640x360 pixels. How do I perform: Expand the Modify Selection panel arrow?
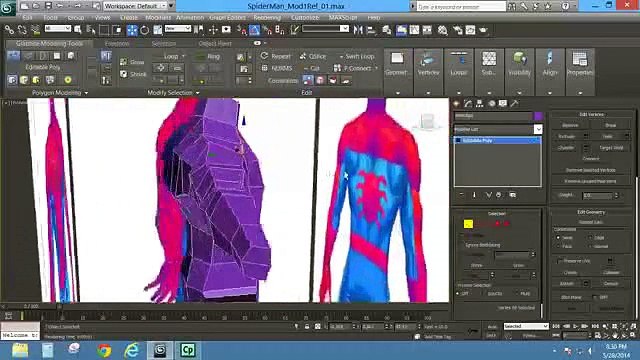pyautogui.click(x=198, y=93)
